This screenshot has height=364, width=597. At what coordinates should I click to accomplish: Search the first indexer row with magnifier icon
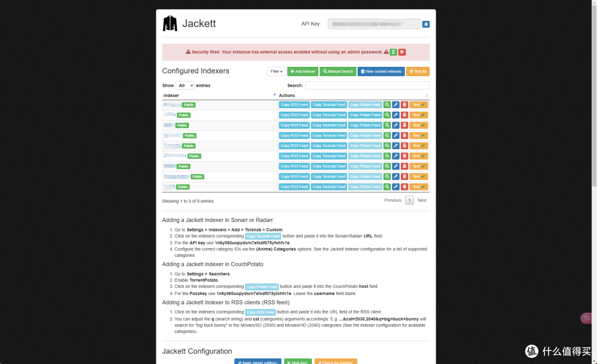click(387, 104)
